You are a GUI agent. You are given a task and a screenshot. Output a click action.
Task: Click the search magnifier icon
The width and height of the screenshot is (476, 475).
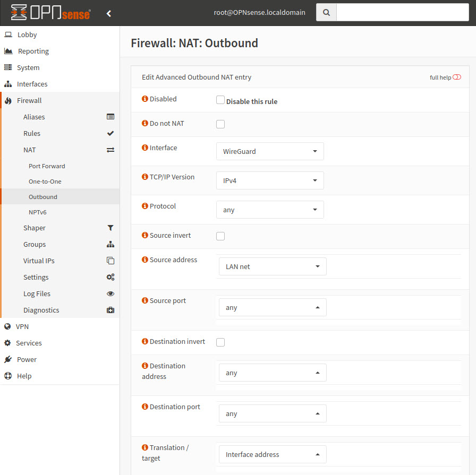pos(326,13)
